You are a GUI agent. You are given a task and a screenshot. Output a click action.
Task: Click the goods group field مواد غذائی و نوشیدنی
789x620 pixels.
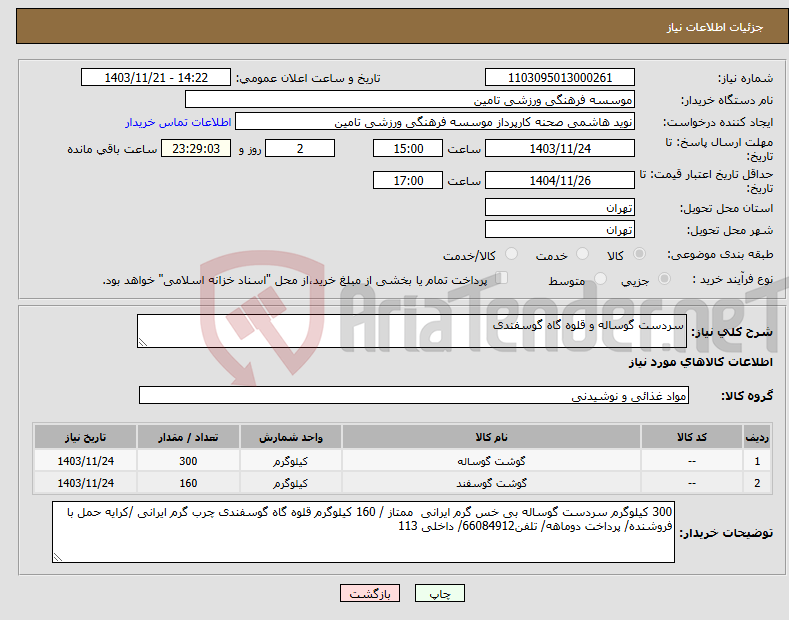pos(414,396)
